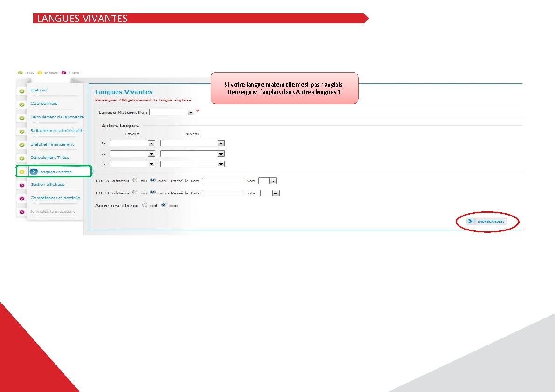Open Statut et Financement section

[52, 144]
